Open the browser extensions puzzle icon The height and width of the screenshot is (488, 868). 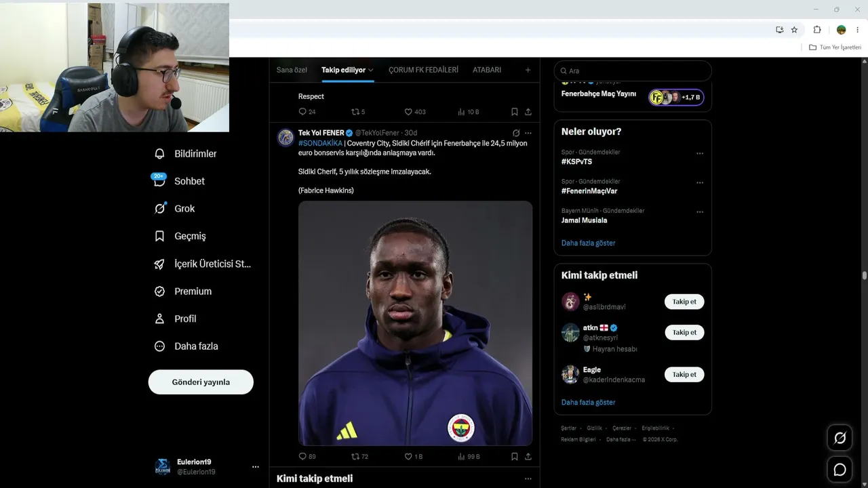coord(817,30)
